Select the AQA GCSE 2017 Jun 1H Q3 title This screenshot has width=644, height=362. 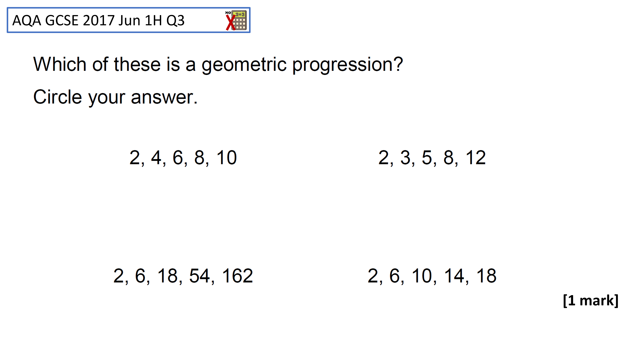click(x=98, y=20)
